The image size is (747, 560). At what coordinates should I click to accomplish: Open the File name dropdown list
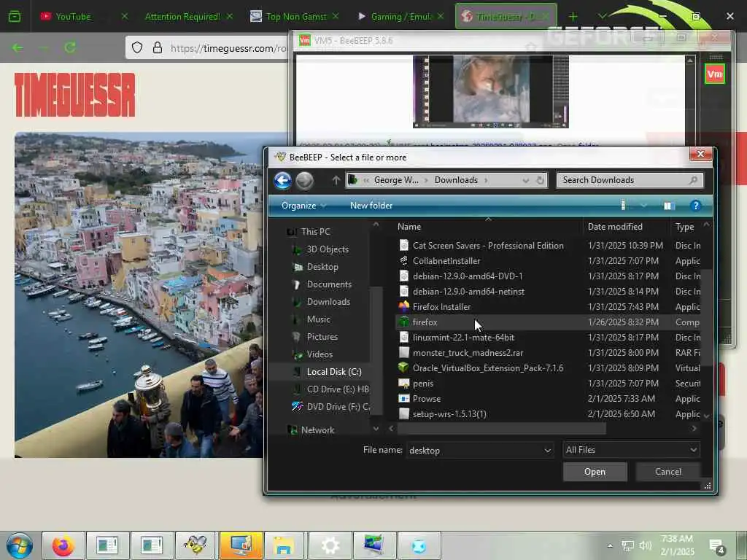tap(547, 450)
